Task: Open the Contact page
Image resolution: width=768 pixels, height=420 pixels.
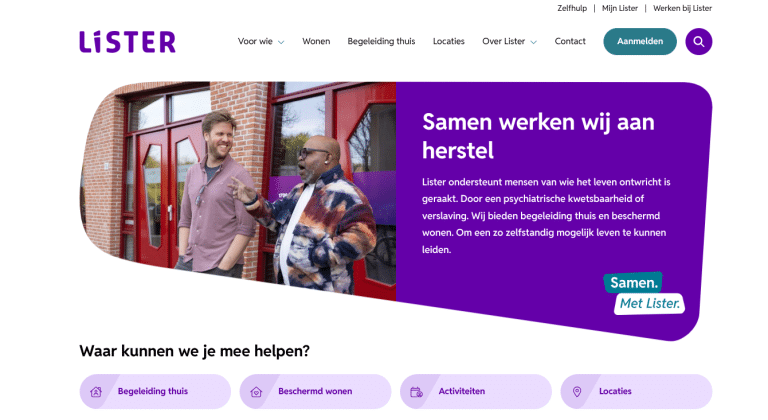Action: click(570, 41)
